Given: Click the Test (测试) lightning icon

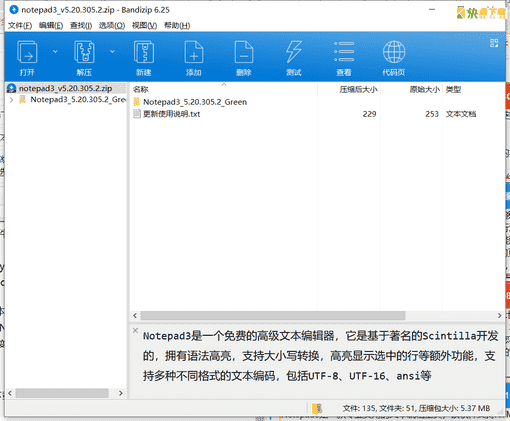Looking at the screenshot, I should [294, 52].
